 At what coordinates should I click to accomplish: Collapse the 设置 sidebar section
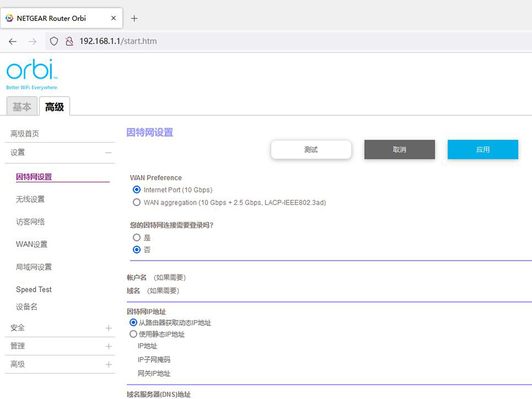(108, 153)
